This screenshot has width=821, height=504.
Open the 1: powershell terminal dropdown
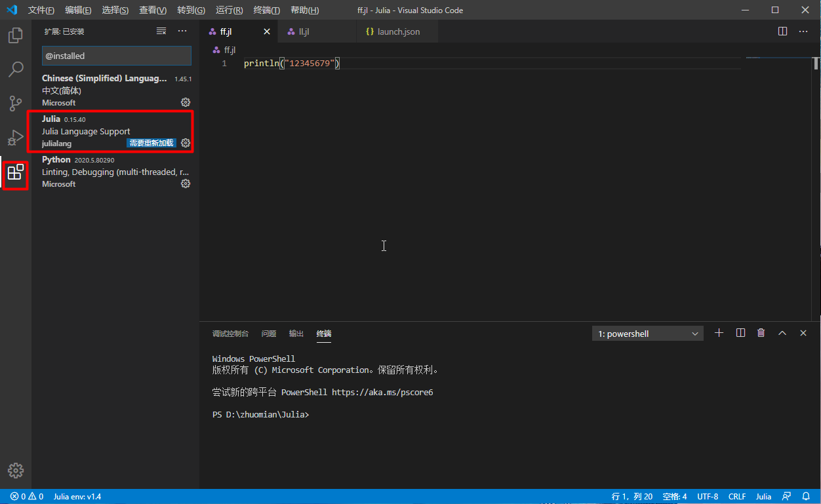tap(647, 333)
